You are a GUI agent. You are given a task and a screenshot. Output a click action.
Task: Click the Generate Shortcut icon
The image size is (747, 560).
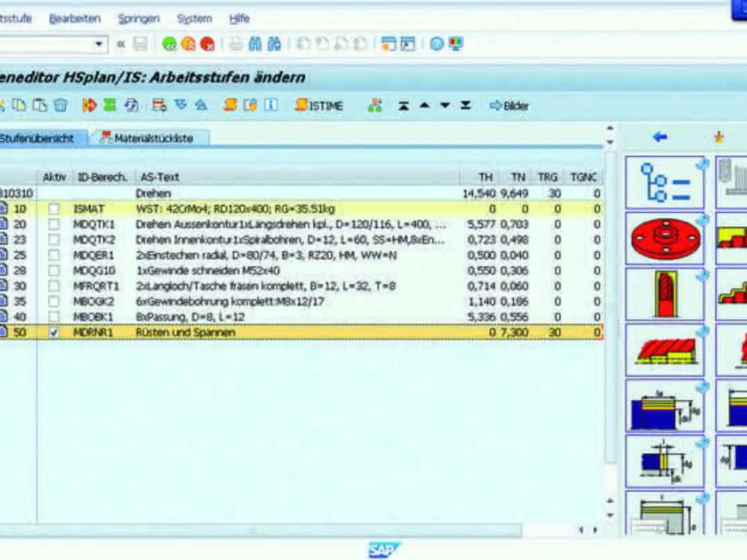pyautogui.click(x=408, y=44)
